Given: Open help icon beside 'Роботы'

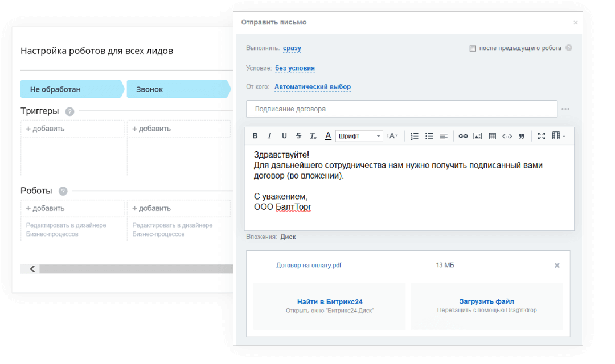Looking at the screenshot, I should coord(63,191).
